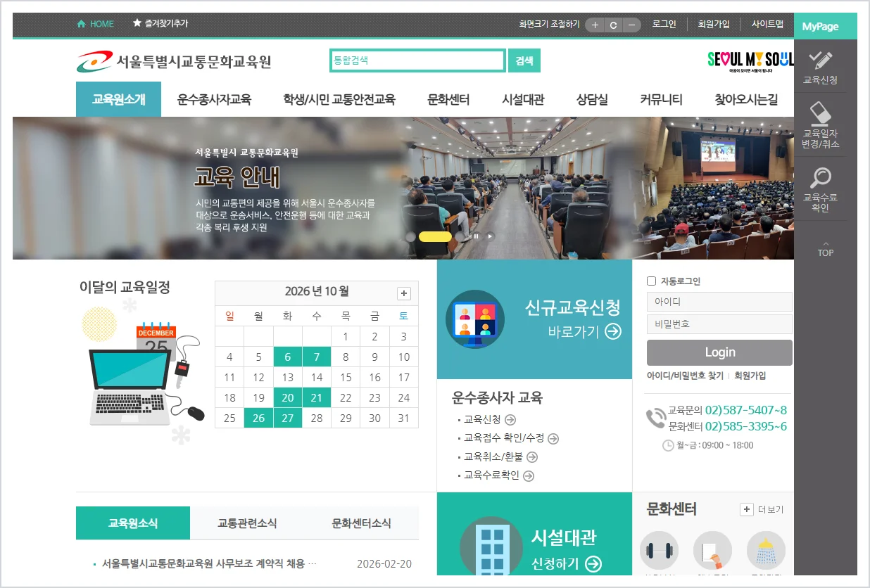This screenshot has height=588, width=870.
Task: Play the banner slideshow
Action: point(490,236)
